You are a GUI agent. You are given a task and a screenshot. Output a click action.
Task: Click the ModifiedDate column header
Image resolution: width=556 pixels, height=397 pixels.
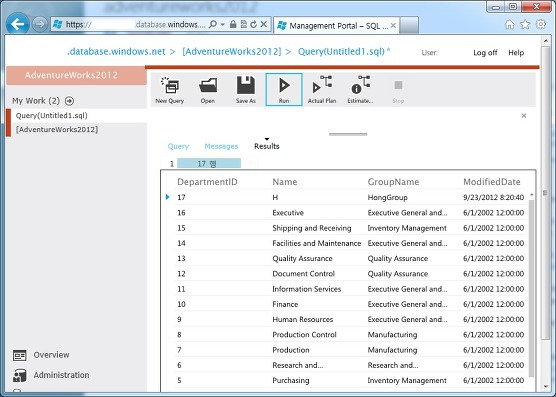click(x=491, y=182)
